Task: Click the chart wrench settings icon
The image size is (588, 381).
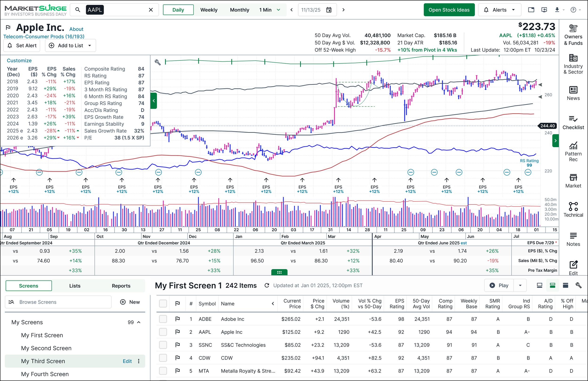Action: (x=158, y=62)
